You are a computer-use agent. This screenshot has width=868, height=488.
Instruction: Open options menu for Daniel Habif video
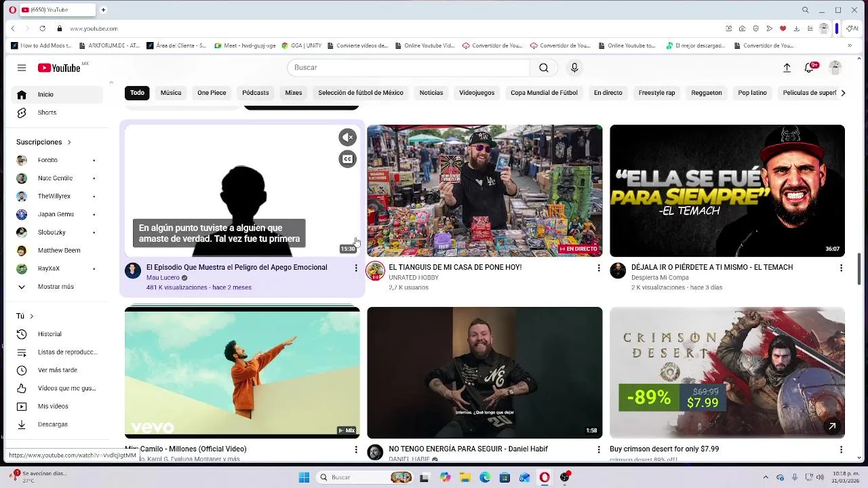point(598,450)
